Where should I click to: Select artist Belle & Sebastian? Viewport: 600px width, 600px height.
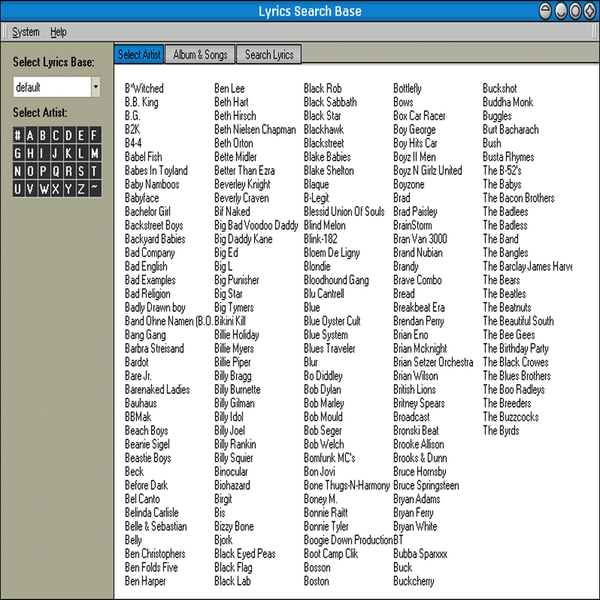click(x=156, y=527)
